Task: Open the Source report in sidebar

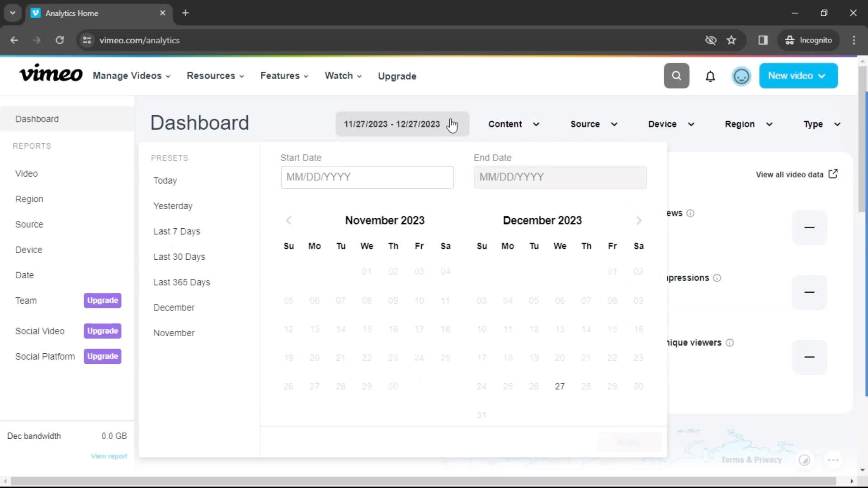Action: 29,225
